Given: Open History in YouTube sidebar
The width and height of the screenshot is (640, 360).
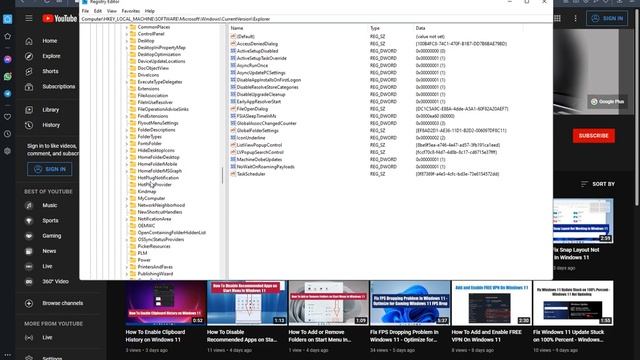Looking at the screenshot, I should [x=51, y=125].
